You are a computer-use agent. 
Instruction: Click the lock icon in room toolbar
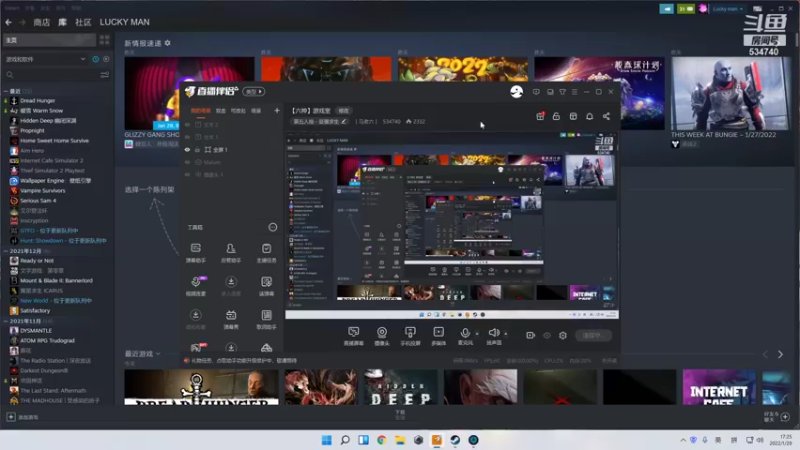click(x=556, y=116)
